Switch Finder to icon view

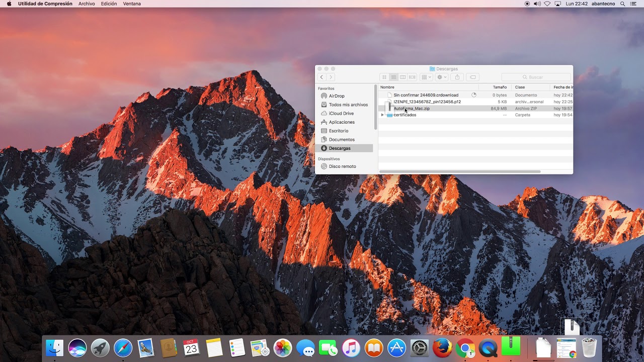(384, 77)
